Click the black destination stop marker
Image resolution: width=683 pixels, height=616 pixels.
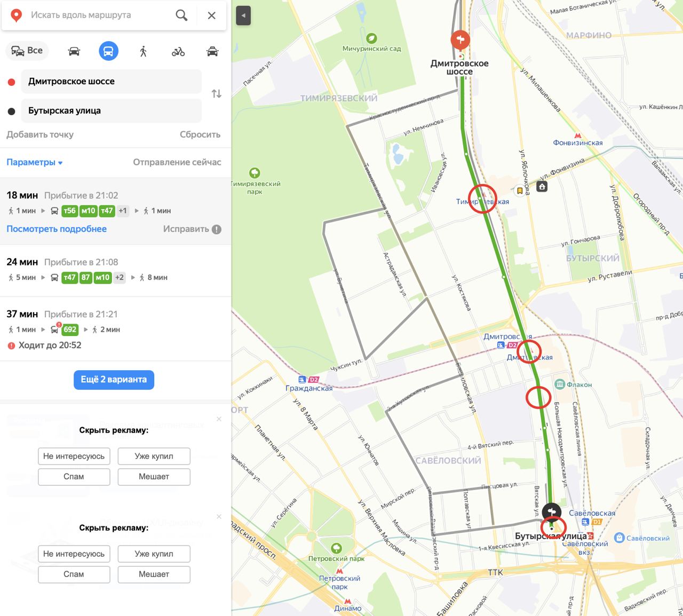(x=551, y=512)
